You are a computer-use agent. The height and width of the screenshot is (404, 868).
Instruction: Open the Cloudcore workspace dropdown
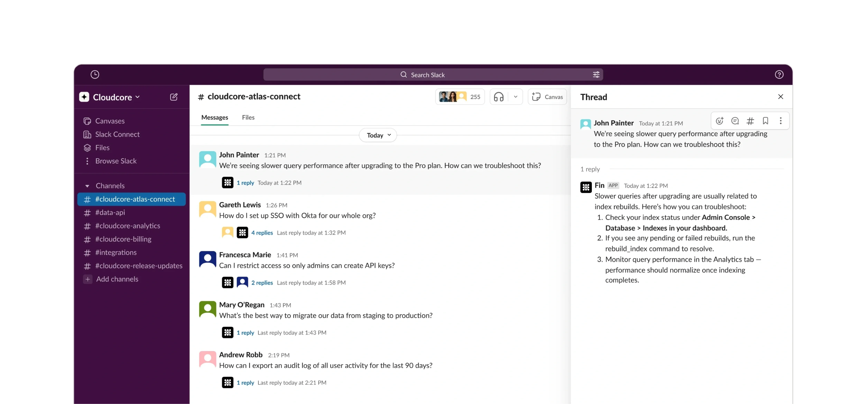click(x=116, y=97)
